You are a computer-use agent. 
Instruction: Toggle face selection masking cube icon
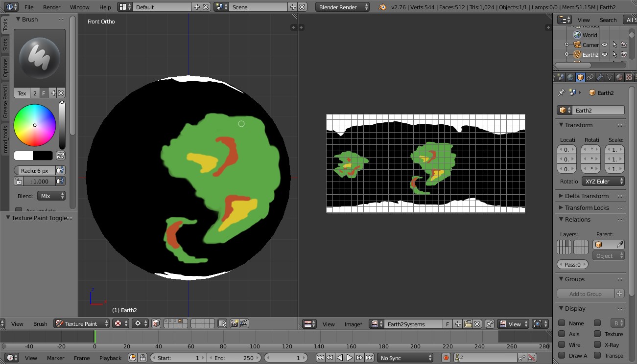point(155,323)
